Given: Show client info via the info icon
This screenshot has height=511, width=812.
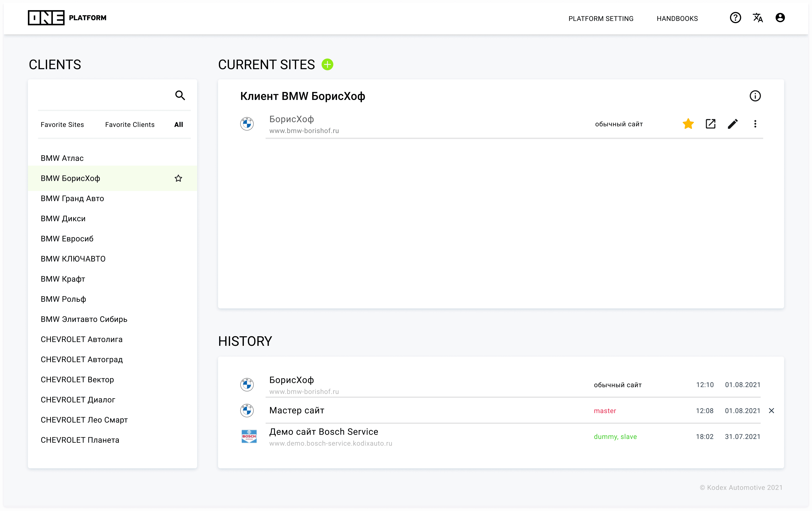Looking at the screenshot, I should click(755, 96).
